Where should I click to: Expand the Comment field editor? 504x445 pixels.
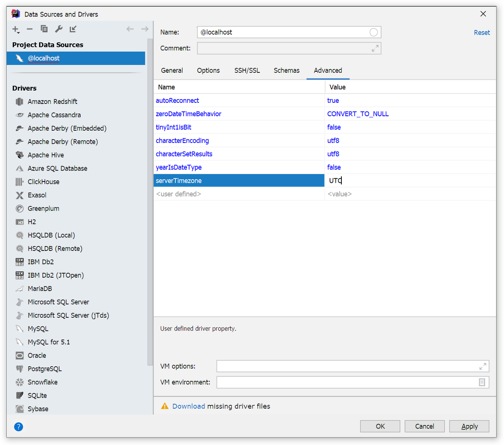[x=375, y=48]
